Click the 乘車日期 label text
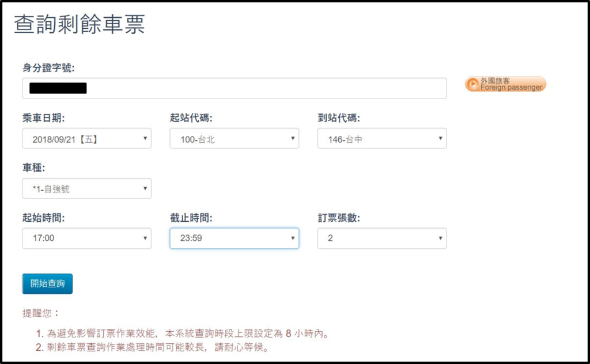This screenshot has height=364, width=590. click(x=43, y=118)
